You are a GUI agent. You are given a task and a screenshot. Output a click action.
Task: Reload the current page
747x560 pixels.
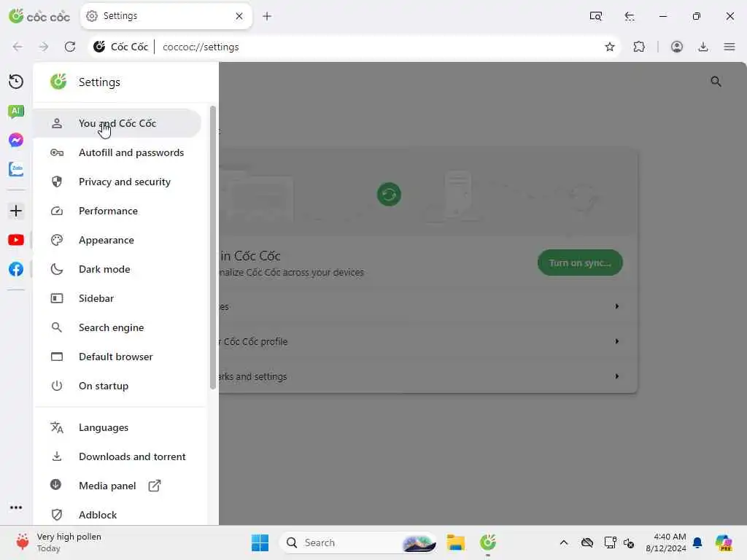tap(70, 47)
